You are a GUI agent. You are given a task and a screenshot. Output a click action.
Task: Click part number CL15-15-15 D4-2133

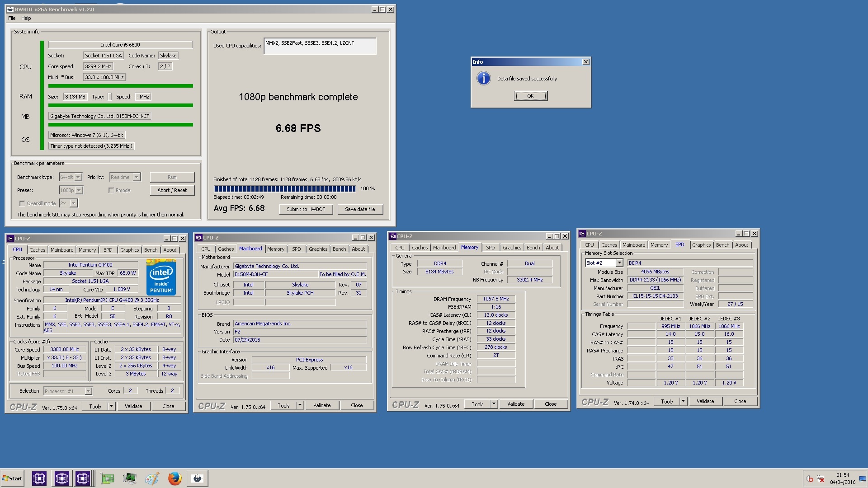655,296
